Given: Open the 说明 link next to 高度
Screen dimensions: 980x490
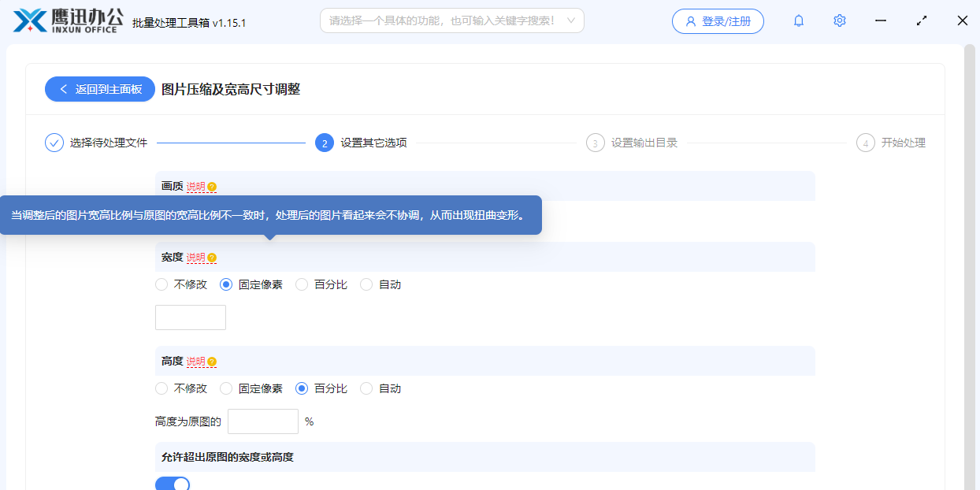Looking at the screenshot, I should (195, 362).
